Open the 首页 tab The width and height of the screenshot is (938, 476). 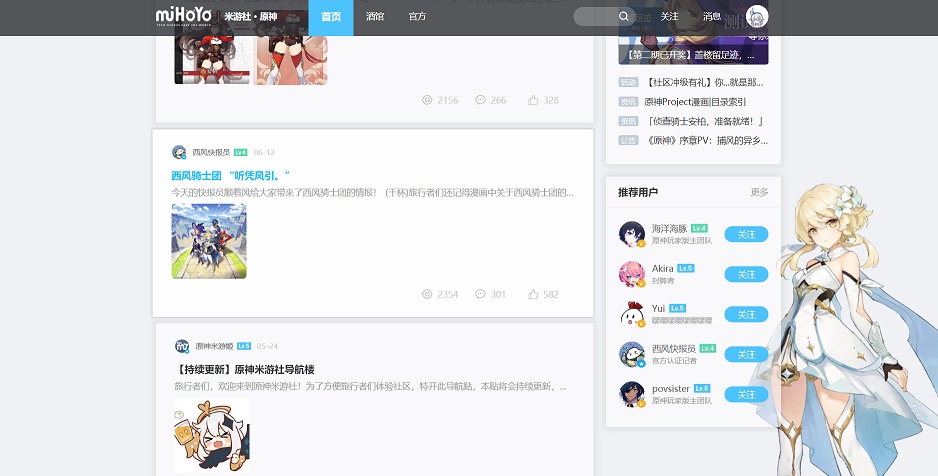(x=331, y=17)
